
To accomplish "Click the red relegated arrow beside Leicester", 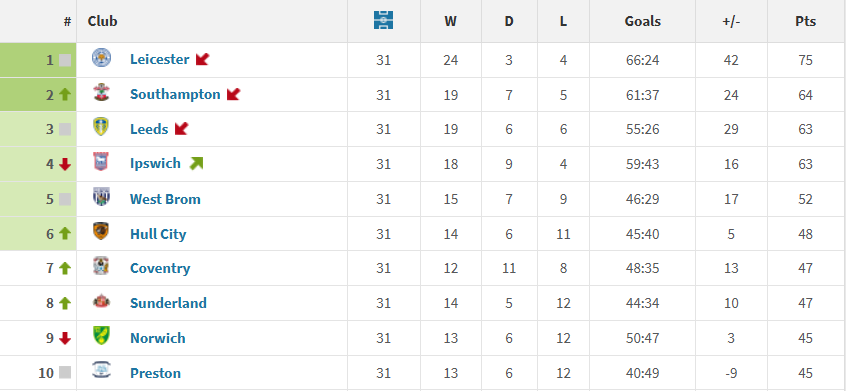I will pos(202,59).
